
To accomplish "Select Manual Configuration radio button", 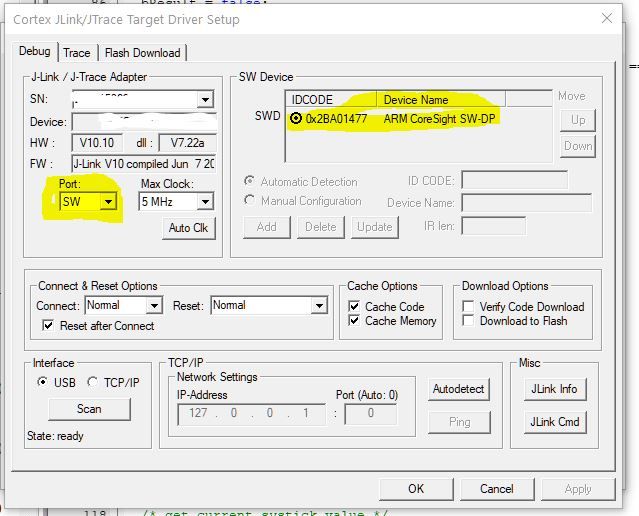I will [249, 200].
